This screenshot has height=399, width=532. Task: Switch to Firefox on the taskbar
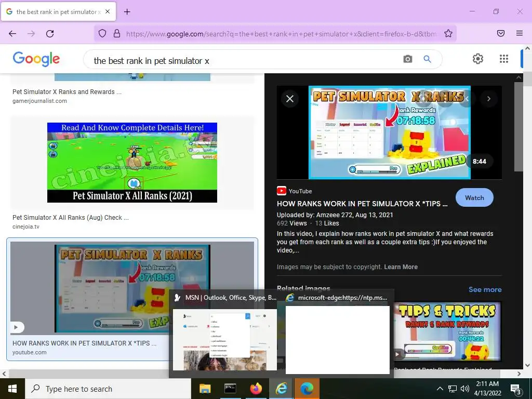click(x=256, y=389)
